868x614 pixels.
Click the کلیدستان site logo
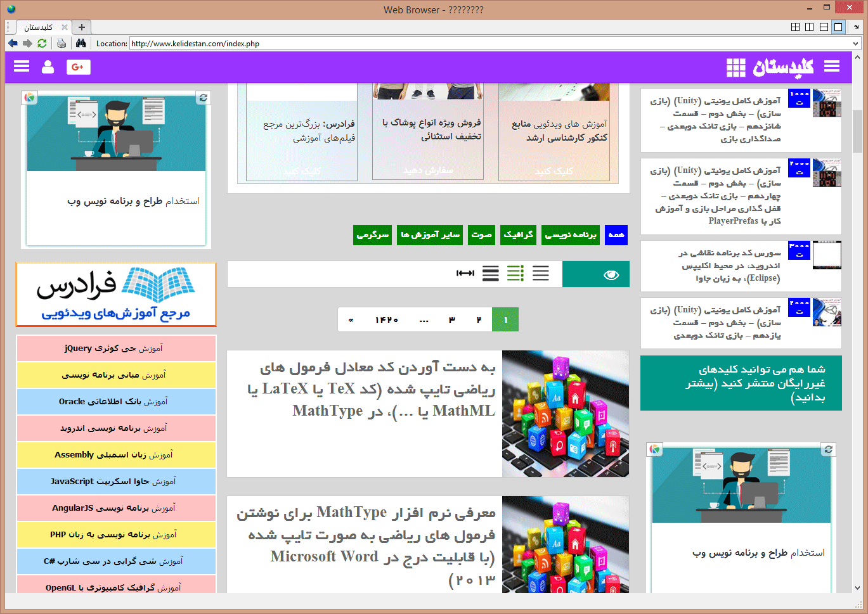click(783, 67)
